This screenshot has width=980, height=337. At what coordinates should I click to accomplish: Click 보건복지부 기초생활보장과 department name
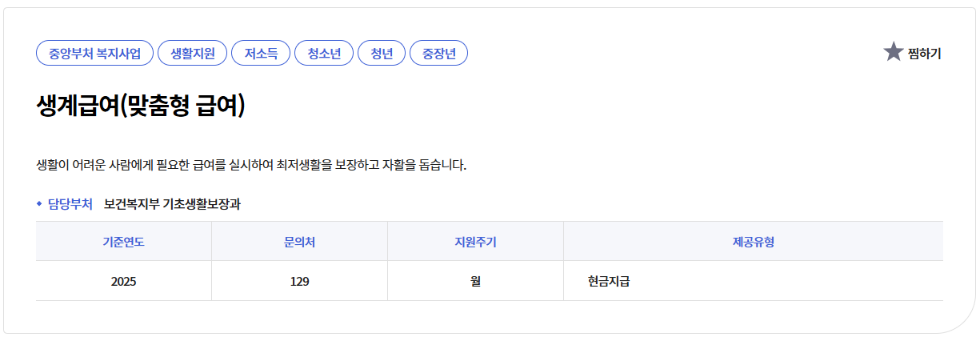[172, 204]
